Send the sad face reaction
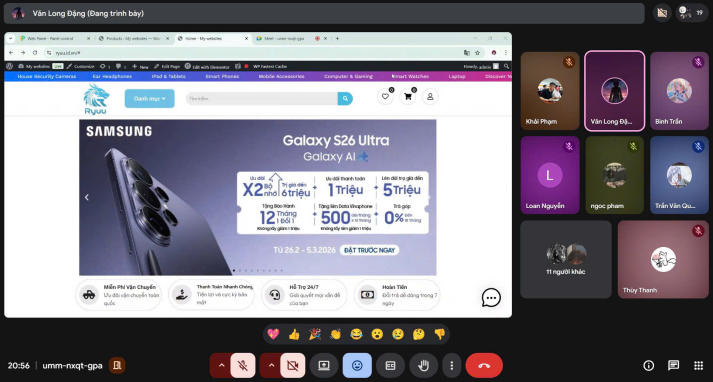 coord(398,334)
